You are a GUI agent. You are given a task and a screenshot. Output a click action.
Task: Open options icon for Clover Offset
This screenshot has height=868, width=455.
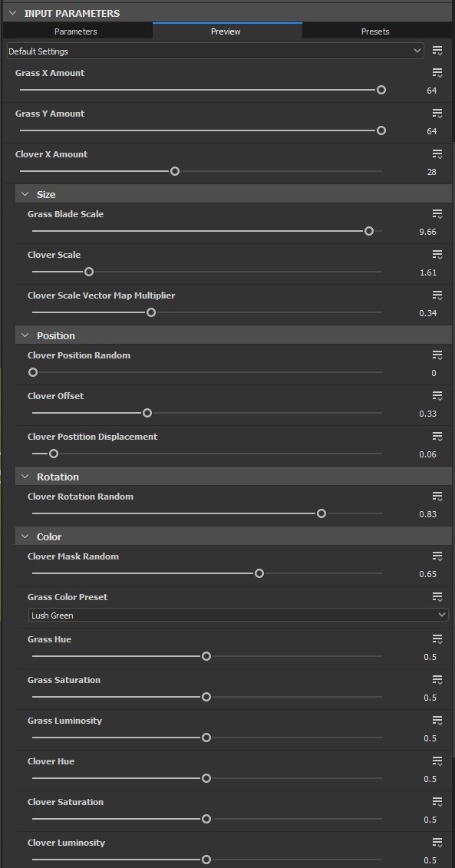pyautogui.click(x=437, y=396)
